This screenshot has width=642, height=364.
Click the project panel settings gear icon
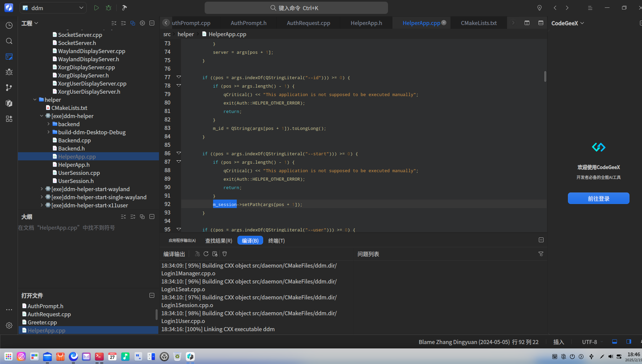[142, 23]
